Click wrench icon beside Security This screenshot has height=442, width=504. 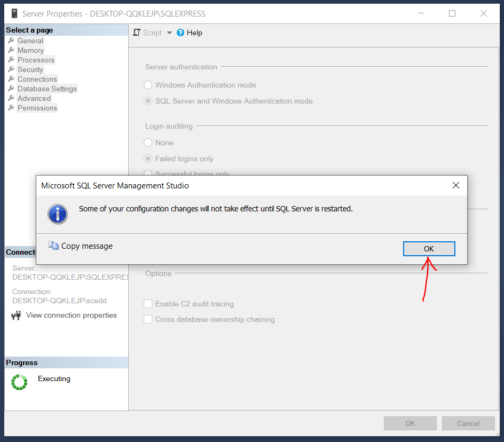point(11,69)
